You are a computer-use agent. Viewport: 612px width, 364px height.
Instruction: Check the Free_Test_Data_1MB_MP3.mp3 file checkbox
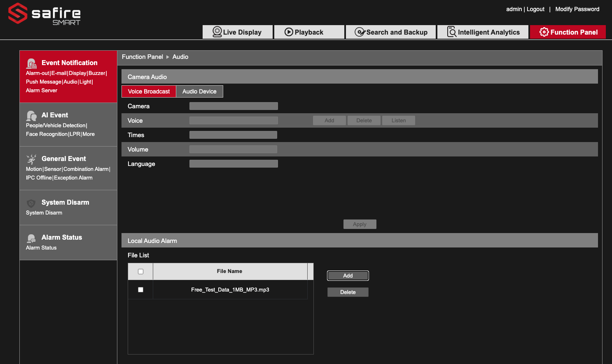(x=140, y=289)
